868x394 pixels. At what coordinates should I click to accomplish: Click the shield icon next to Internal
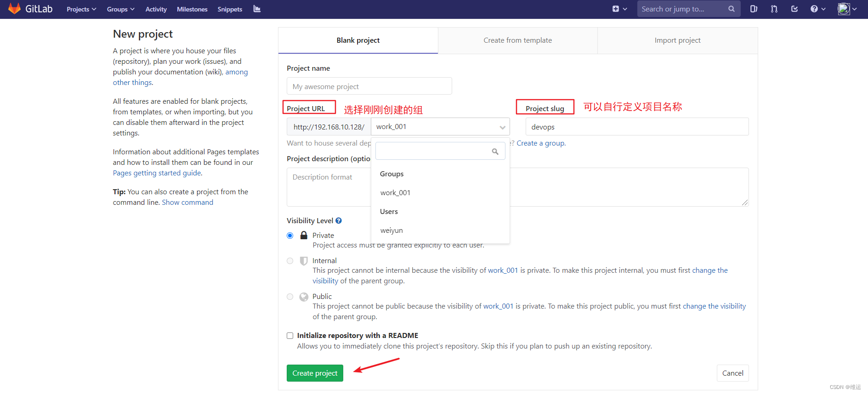pyautogui.click(x=304, y=261)
